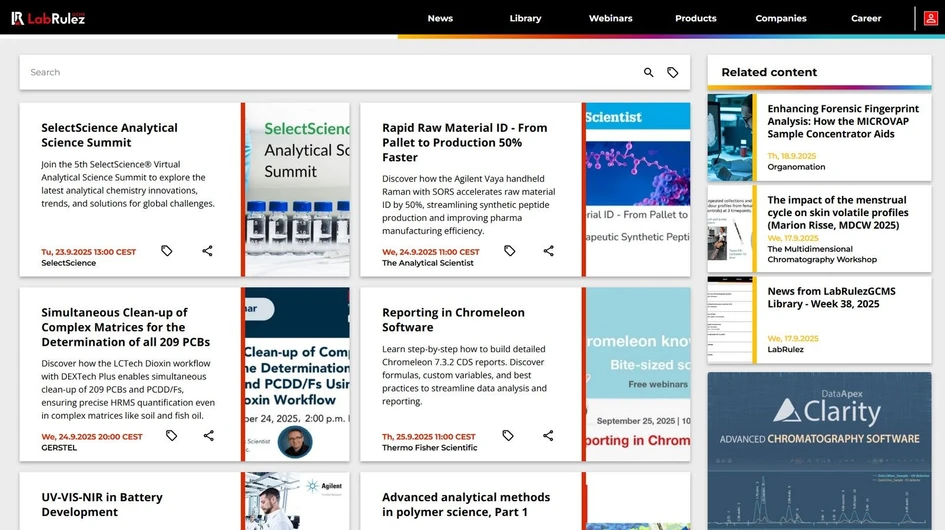
Task: Click tag icon on SelectScience Summit card
Action: [167, 251]
